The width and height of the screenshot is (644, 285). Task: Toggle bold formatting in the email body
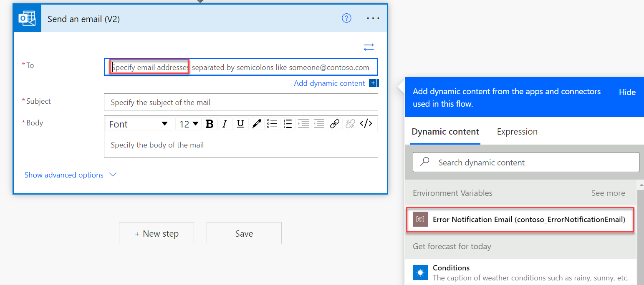tap(210, 123)
